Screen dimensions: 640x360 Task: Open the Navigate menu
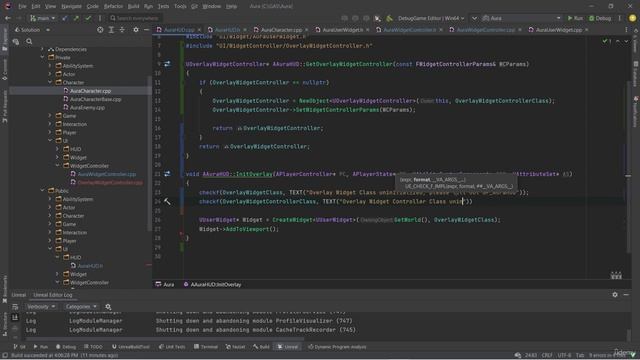[x=71, y=7]
